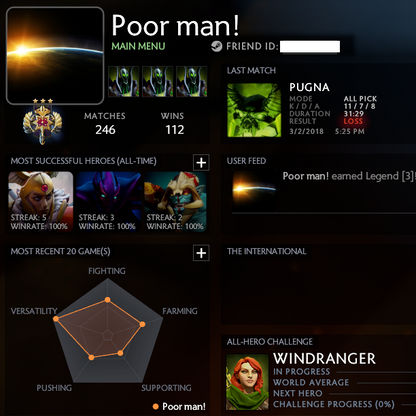Open the user feed sunrise thumbnail
Viewport: 416px width, 416px height.
point(254,191)
